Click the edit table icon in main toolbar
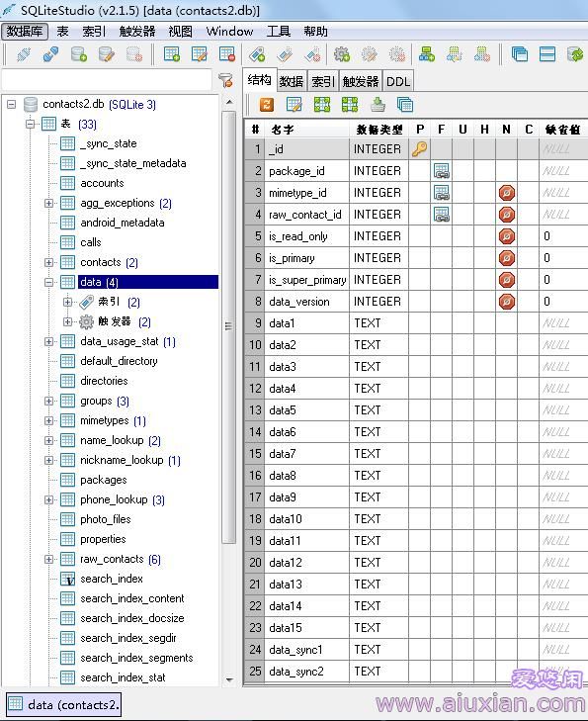This screenshot has width=588, height=721. [x=200, y=54]
